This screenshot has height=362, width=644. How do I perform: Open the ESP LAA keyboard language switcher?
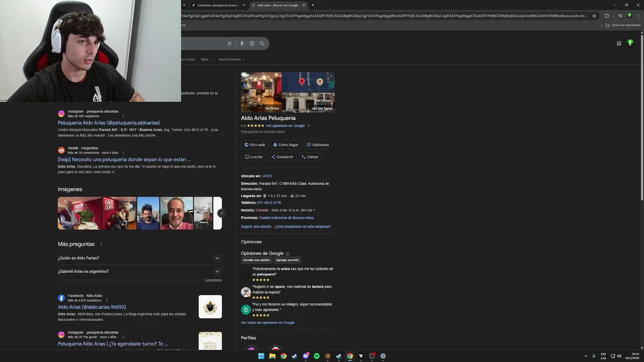pyautogui.click(x=603, y=356)
